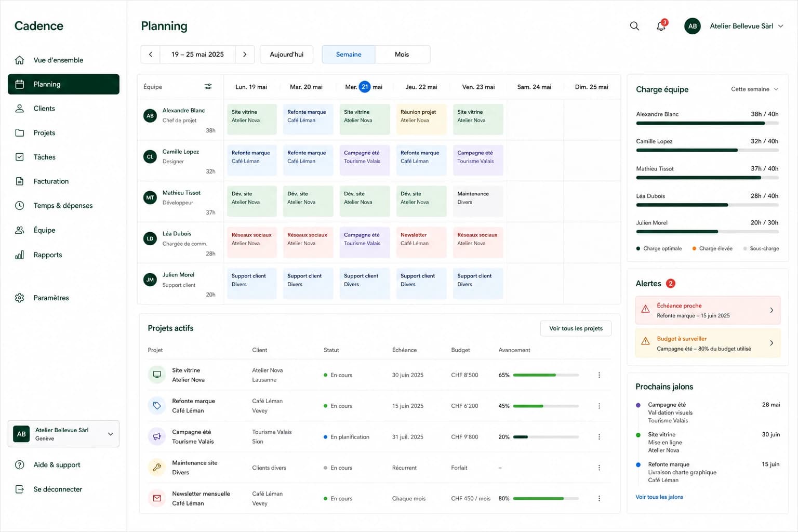The image size is (798, 532).
Task: Open the Échéance proche alert chevron
Action: coord(772,310)
